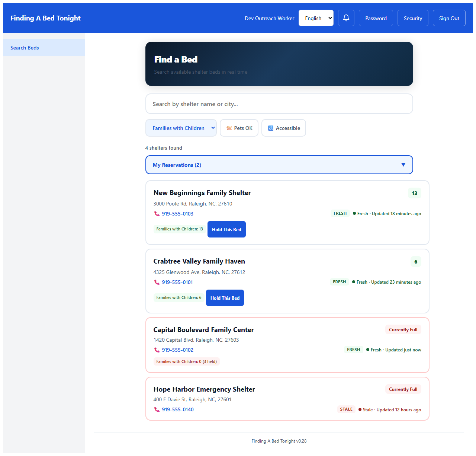This screenshot has height=456, width=476.
Task: Click phone icon beside New Beginnings number
Action: 156,214
